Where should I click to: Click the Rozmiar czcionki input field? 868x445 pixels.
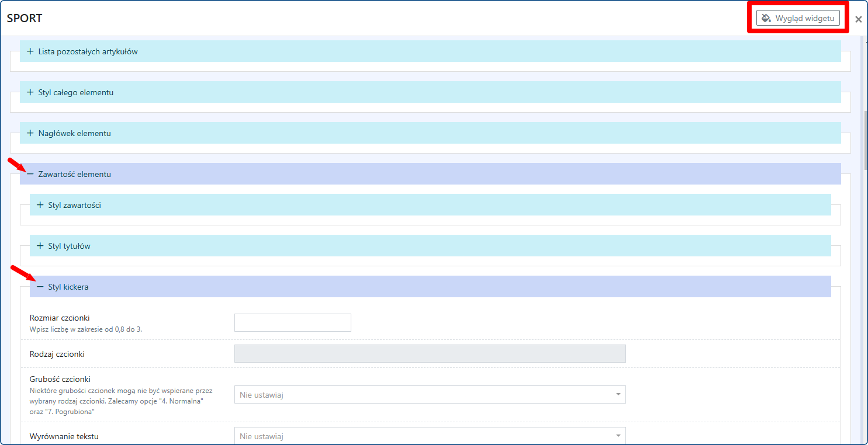(x=292, y=322)
